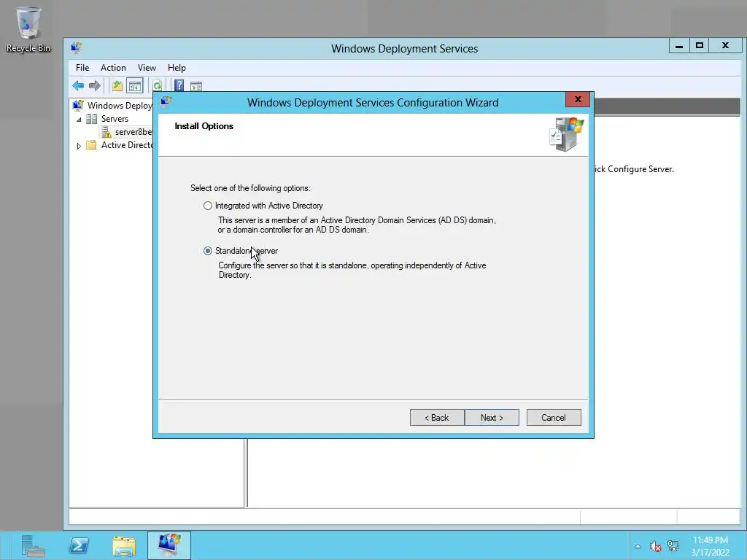
Task: Minimize the Windows Deployment Services window
Action: (x=679, y=46)
